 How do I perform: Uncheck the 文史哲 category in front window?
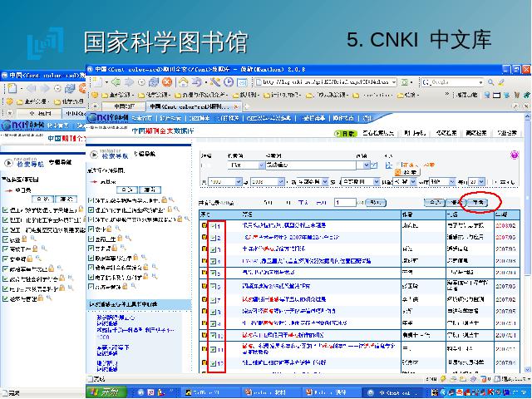[91, 249]
